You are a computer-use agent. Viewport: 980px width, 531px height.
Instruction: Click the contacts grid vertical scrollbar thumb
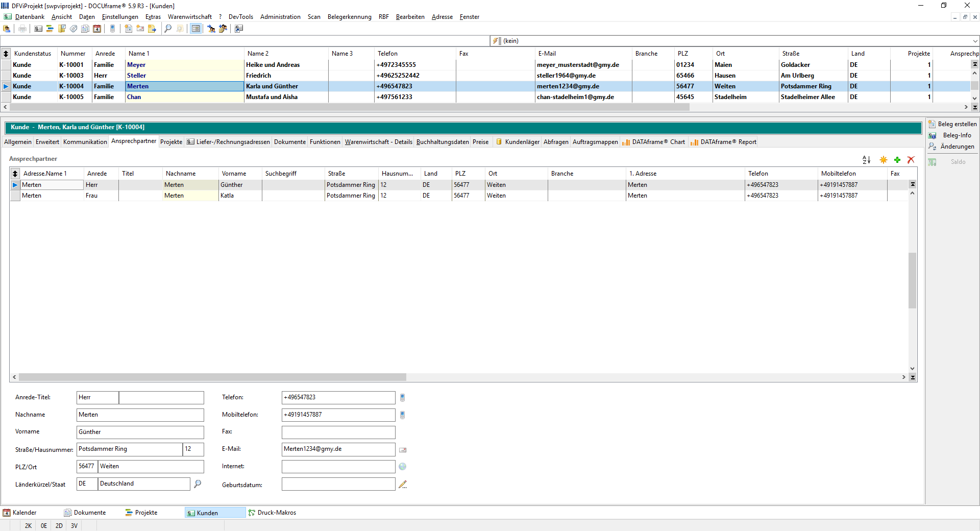coord(912,280)
